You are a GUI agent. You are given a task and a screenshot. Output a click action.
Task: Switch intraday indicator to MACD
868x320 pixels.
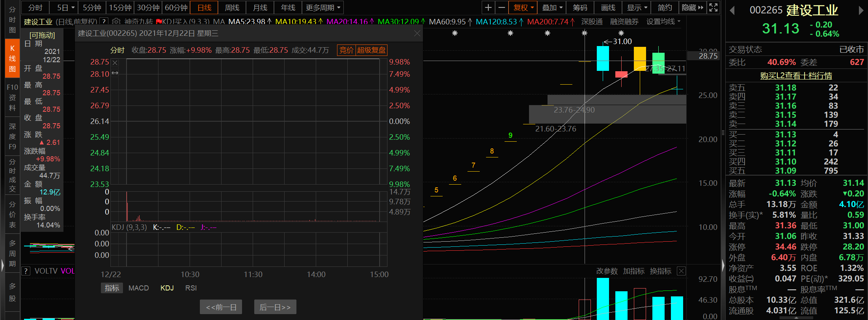click(x=138, y=288)
